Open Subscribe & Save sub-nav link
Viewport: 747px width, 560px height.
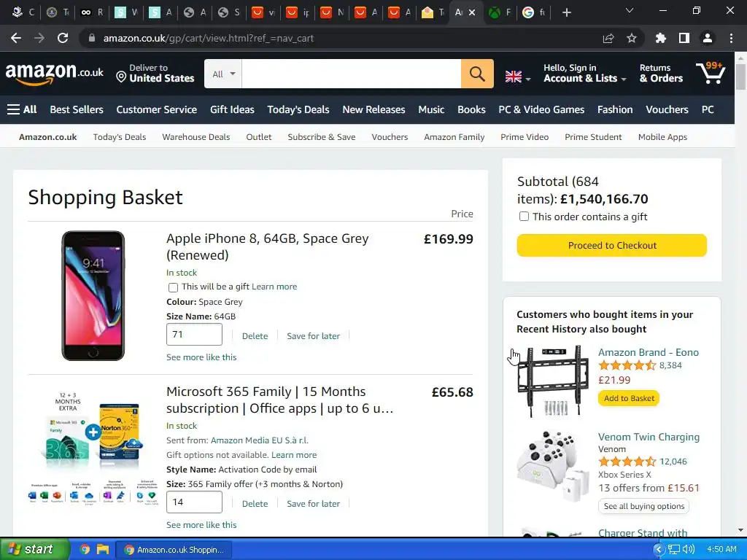322,137
